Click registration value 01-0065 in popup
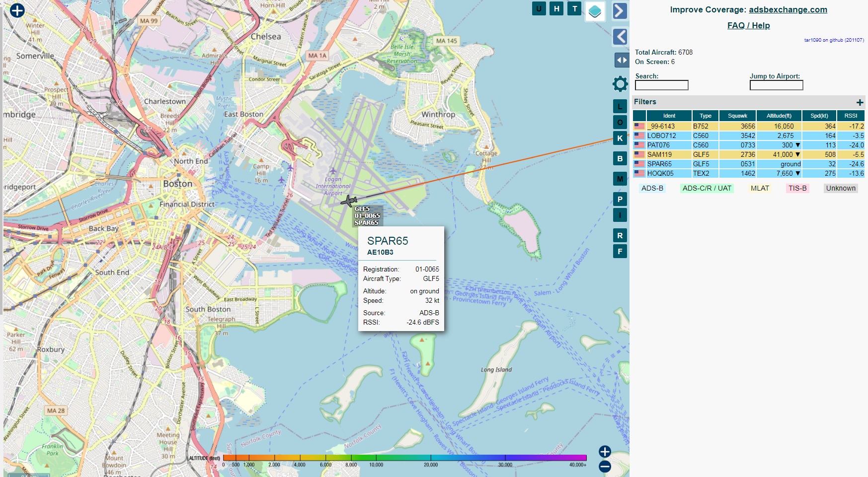Viewport: 868px width, 477px height. [427, 269]
